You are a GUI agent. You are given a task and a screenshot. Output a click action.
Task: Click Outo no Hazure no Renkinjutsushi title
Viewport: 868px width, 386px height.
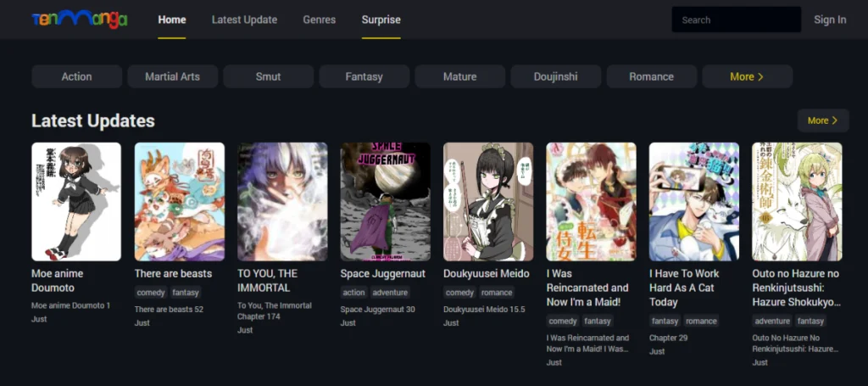tap(796, 288)
